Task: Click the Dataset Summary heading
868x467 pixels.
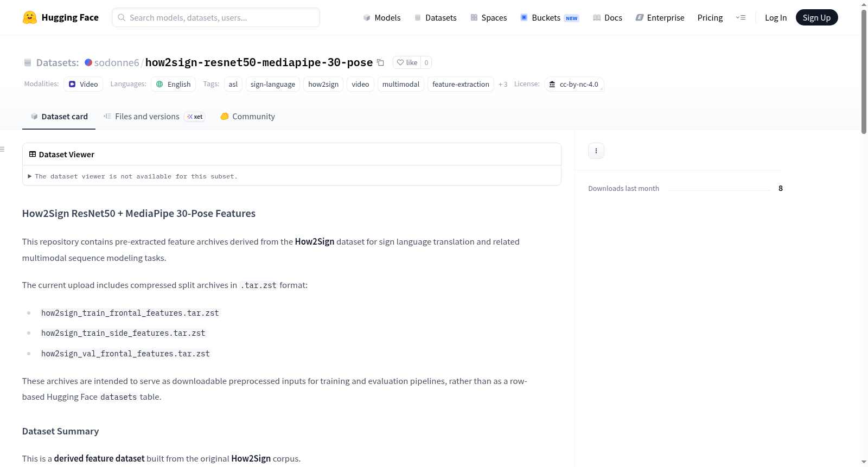Action: [61, 431]
